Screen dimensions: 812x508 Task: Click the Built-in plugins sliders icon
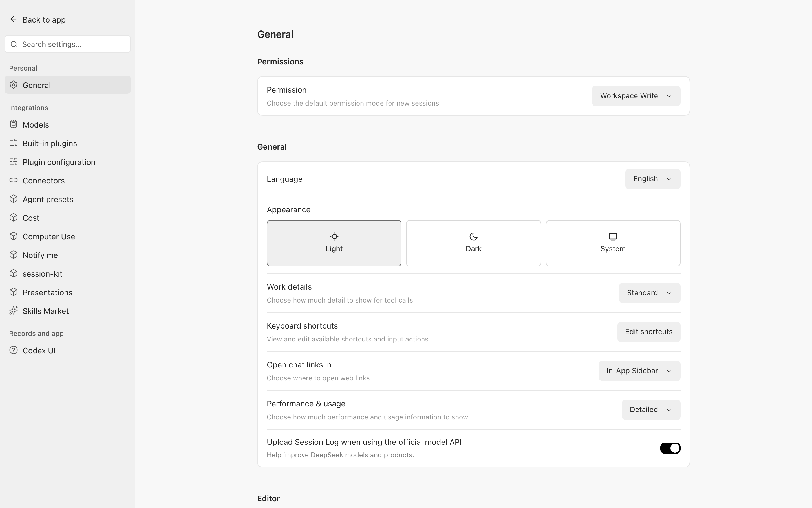pos(14,143)
